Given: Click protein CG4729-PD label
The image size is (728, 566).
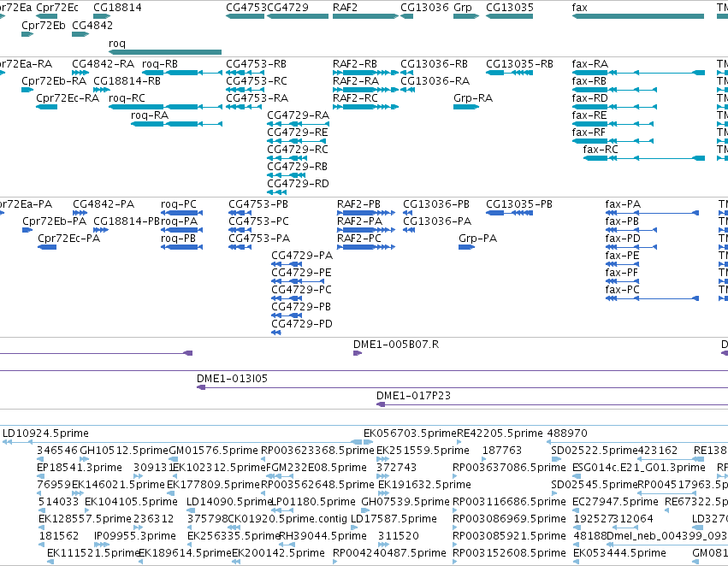Looking at the screenshot, I should pos(302,324).
